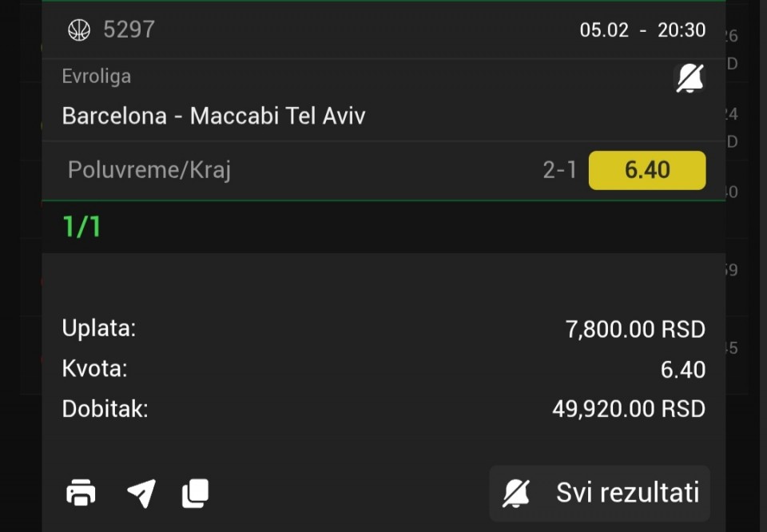Tap the Dobitak label

point(105,409)
